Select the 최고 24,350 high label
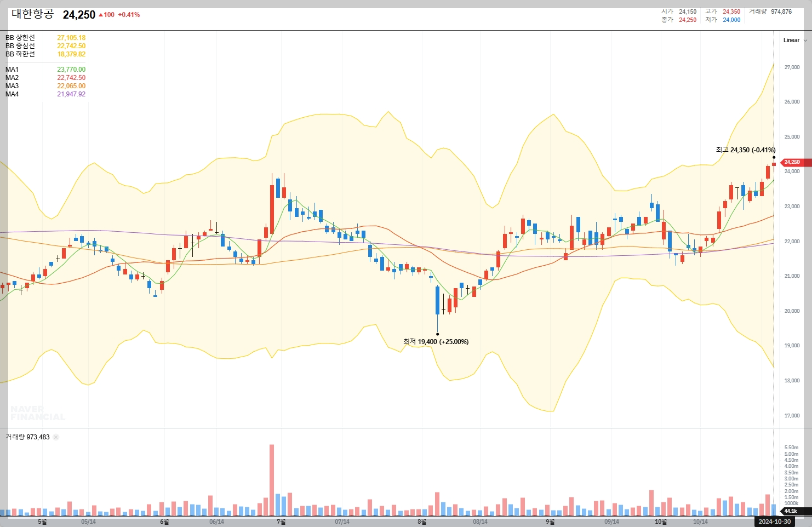812x527 pixels. pyautogui.click(x=745, y=150)
